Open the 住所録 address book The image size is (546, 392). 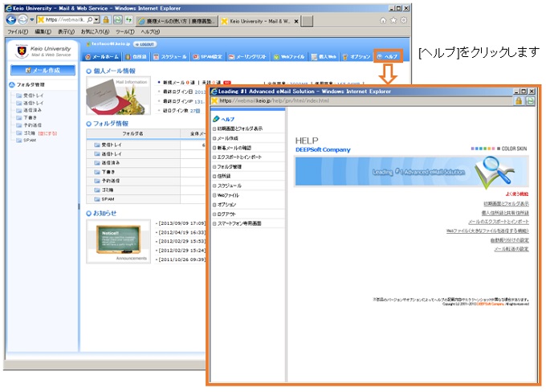tap(136, 57)
